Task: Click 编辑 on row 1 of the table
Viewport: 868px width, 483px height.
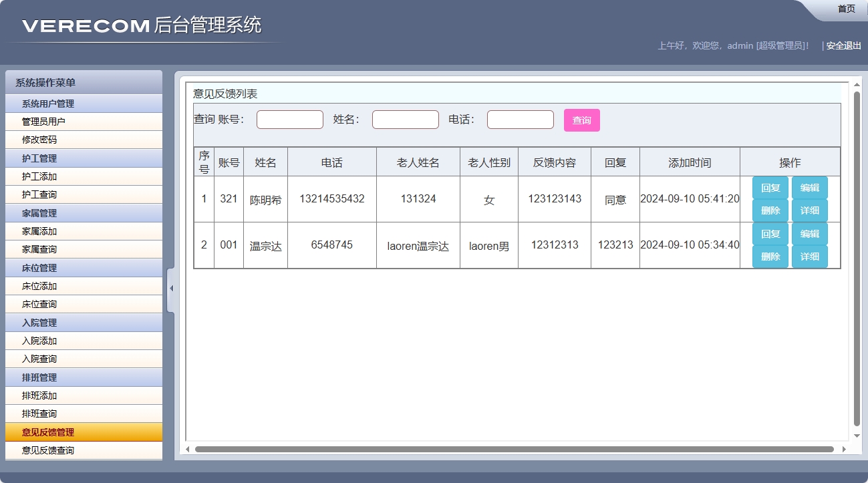Action: pyautogui.click(x=809, y=188)
